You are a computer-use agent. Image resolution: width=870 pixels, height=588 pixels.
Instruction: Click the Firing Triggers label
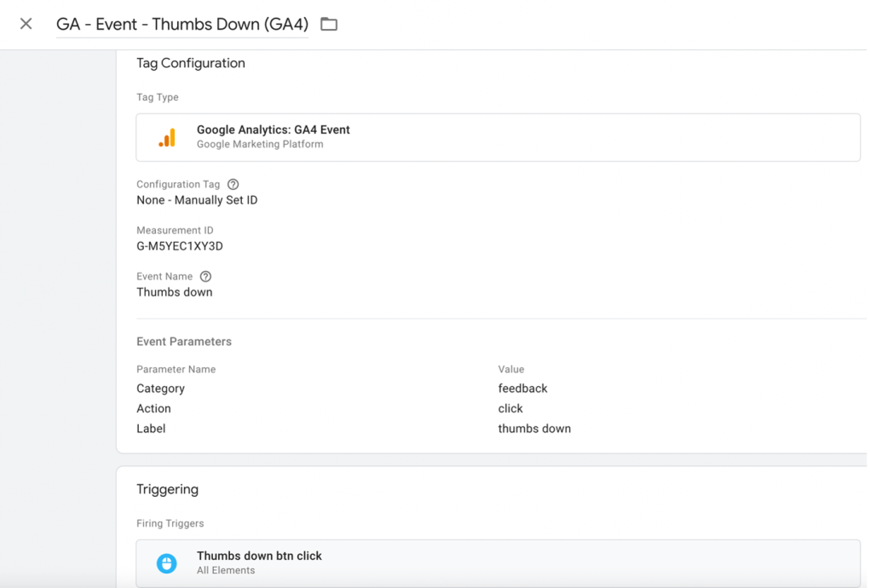tap(170, 523)
